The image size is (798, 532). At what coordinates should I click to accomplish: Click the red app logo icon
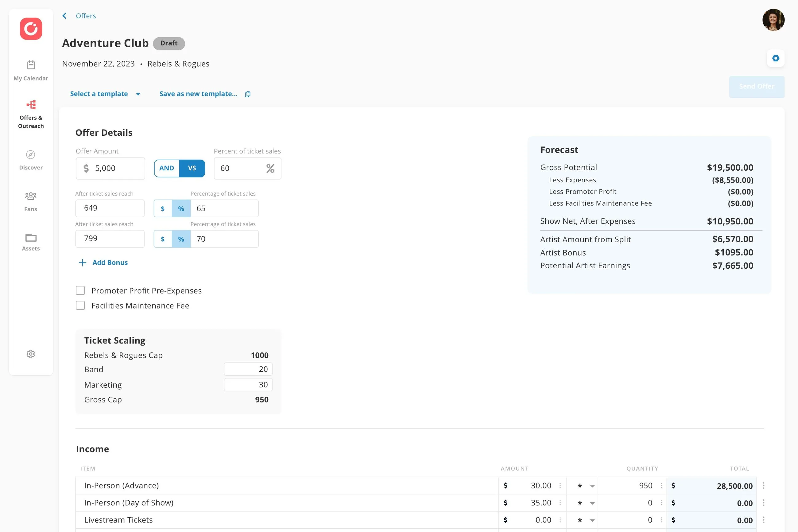[x=31, y=29]
